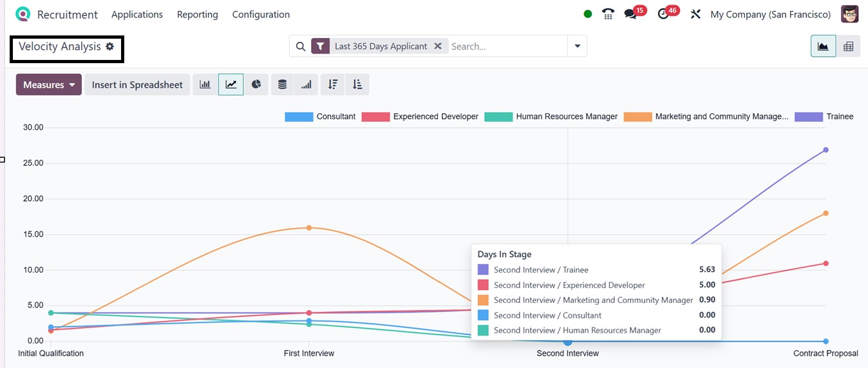Sort chart in descending order
Image resolution: width=868 pixels, height=368 pixels.
[333, 84]
